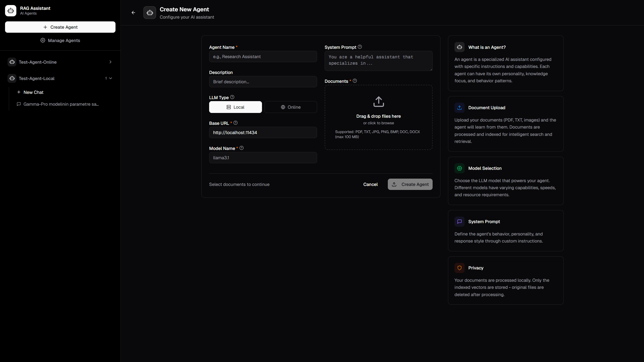Click the System Prompt card message icon

point(460,222)
